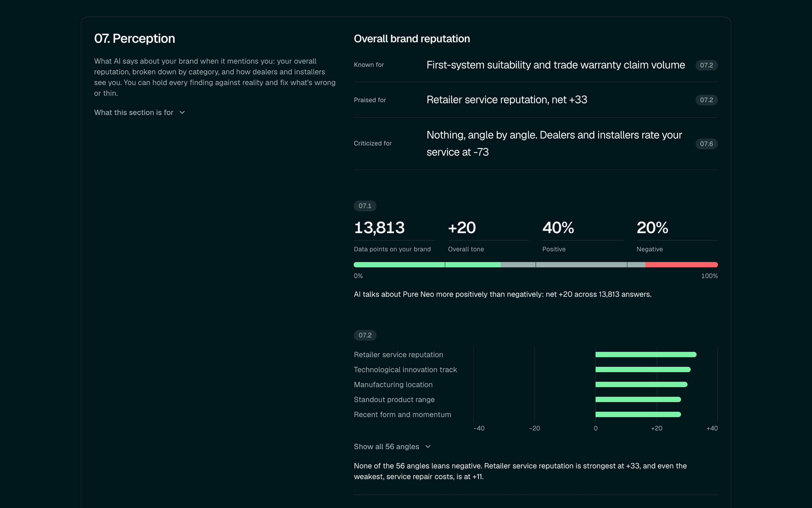
Task: Click the 'Praised for' label
Action: click(x=370, y=100)
